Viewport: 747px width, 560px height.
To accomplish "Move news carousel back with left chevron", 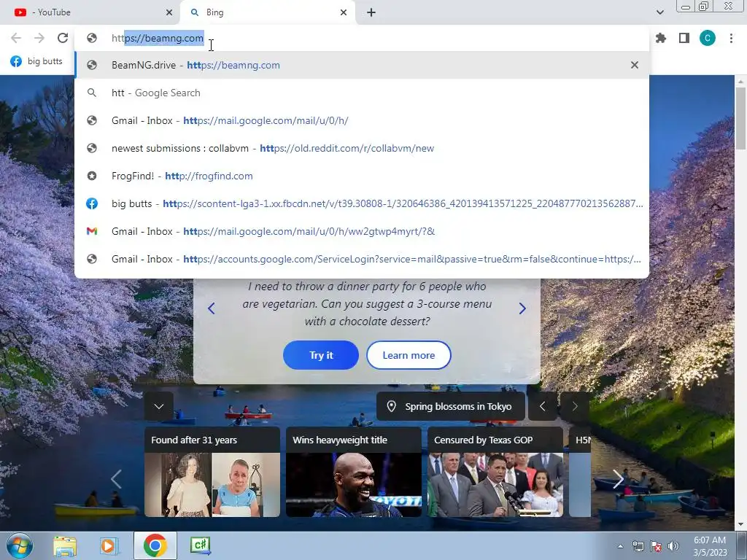I will click(116, 479).
